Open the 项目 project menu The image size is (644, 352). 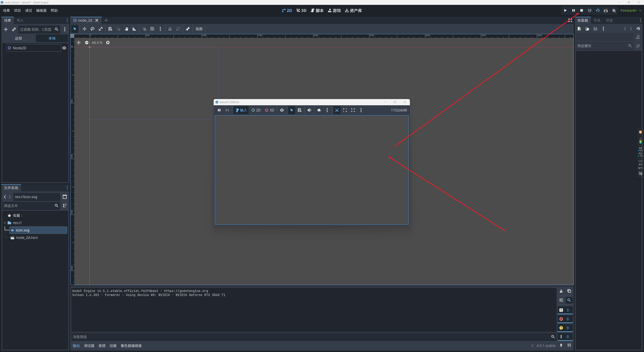17,11
